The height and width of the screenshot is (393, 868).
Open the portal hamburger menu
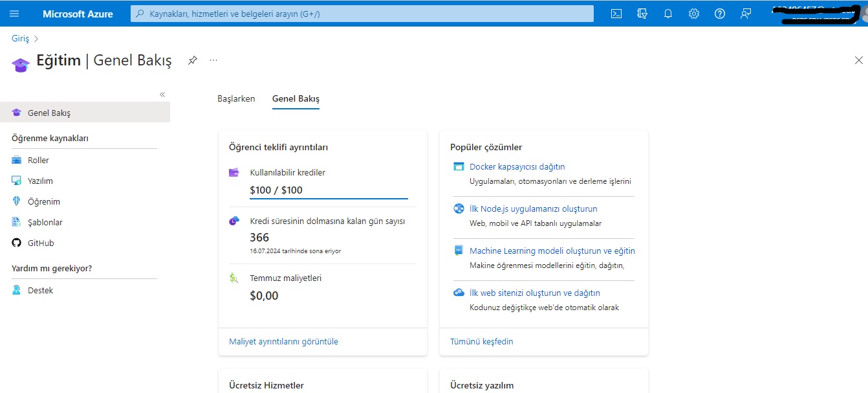(14, 14)
